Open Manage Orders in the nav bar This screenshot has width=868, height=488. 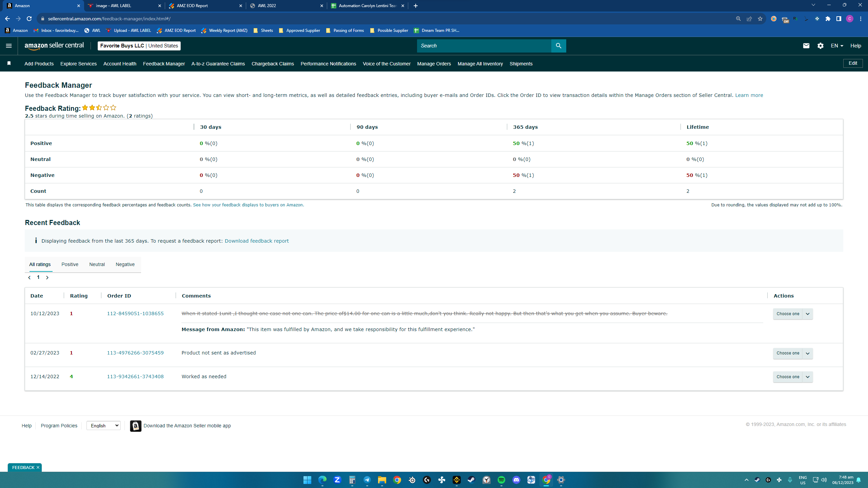(x=434, y=64)
